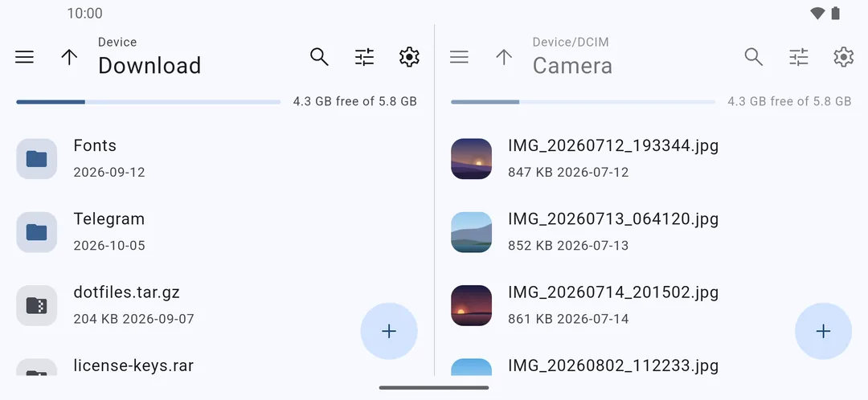Open the dotfiles.tar.gz file
The height and width of the screenshot is (400, 868).
[217, 305]
